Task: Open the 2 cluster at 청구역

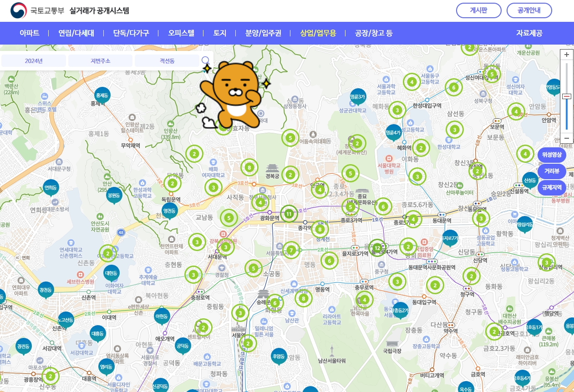Action: (472, 276)
